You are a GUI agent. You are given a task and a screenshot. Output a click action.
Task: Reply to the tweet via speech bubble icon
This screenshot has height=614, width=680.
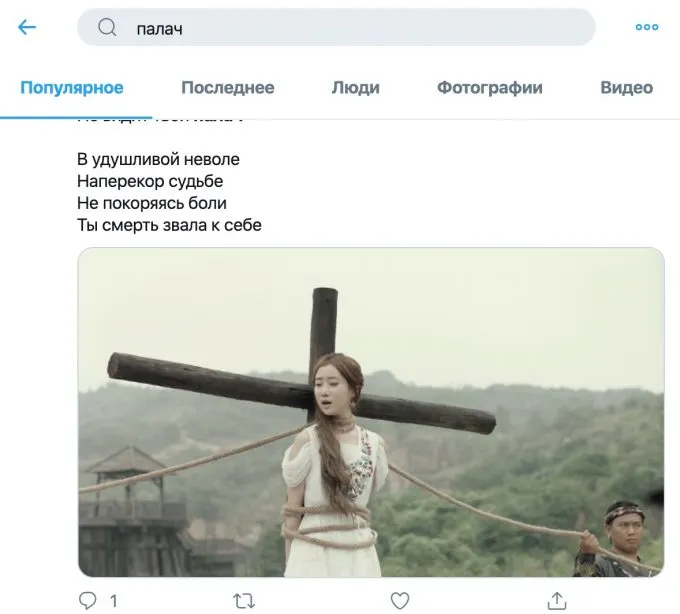click(87, 600)
